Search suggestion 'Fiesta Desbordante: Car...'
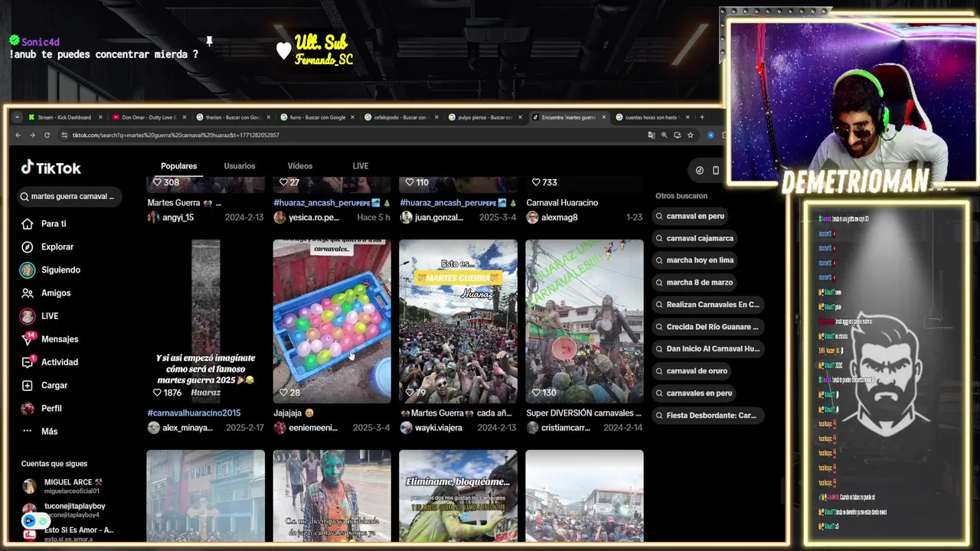The height and width of the screenshot is (551, 980). click(x=706, y=416)
